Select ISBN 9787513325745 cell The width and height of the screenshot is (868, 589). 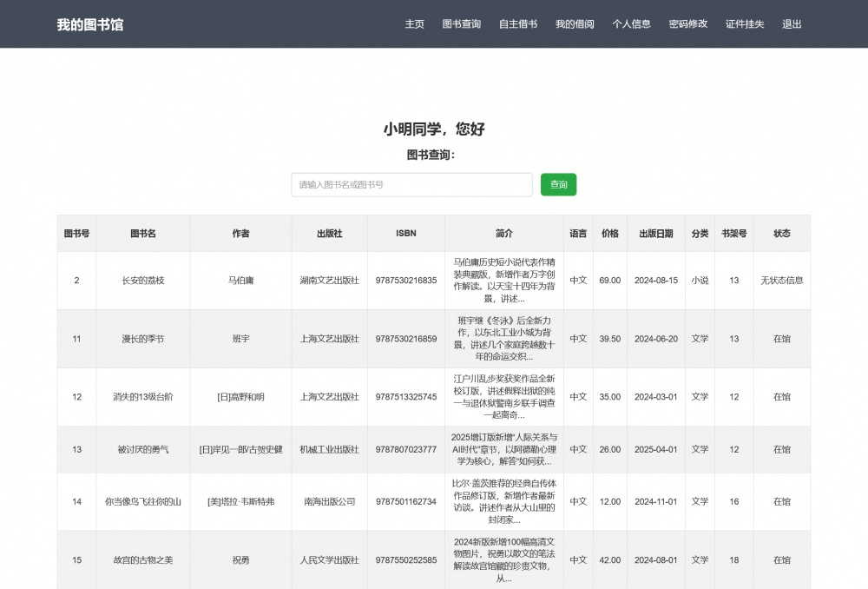point(406,397)
